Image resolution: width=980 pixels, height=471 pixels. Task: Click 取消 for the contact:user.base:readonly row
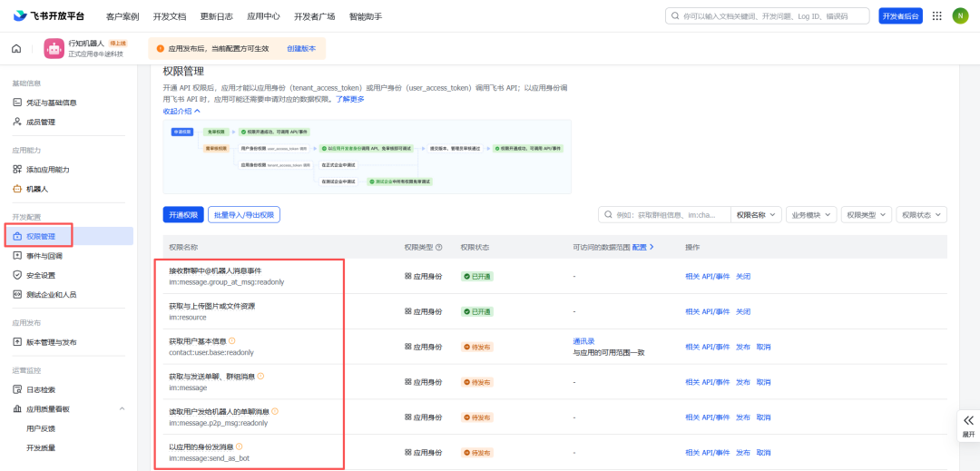(764, 347)
